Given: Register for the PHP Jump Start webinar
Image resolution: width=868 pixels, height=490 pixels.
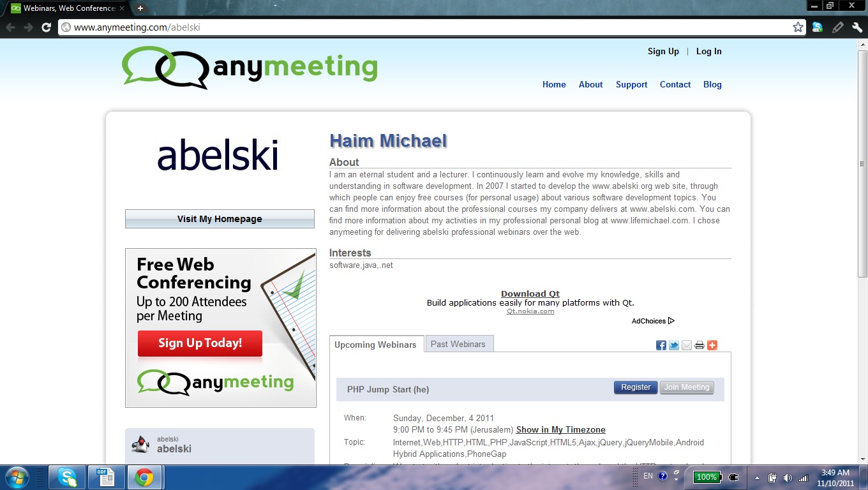Looking at the screenshot, I should (636, 387).
